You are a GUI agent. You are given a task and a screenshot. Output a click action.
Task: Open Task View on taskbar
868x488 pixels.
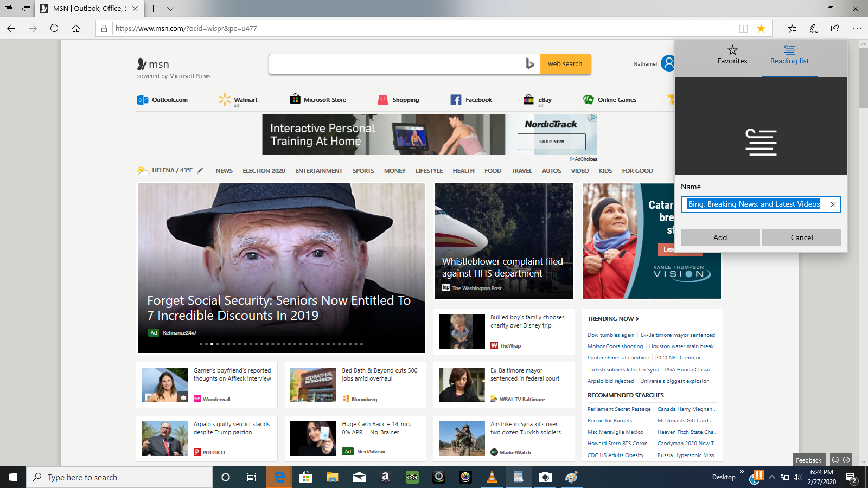tap(252, 477)
